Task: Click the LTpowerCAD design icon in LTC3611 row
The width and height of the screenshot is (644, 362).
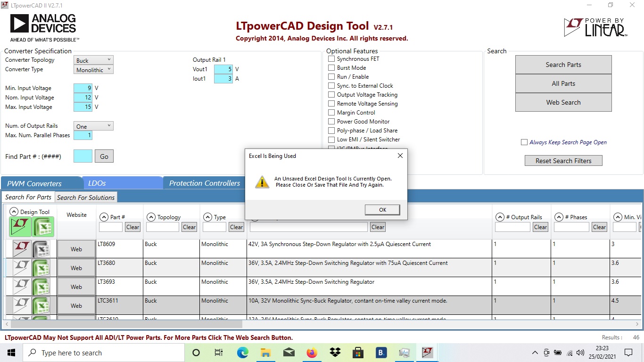Action: coord(21,305)
